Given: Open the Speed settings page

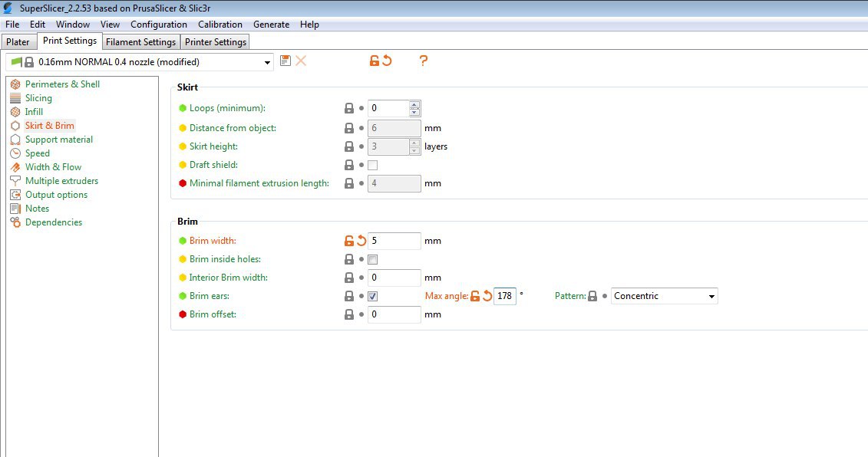Looking at the screenshot, I should coord(37,153).
